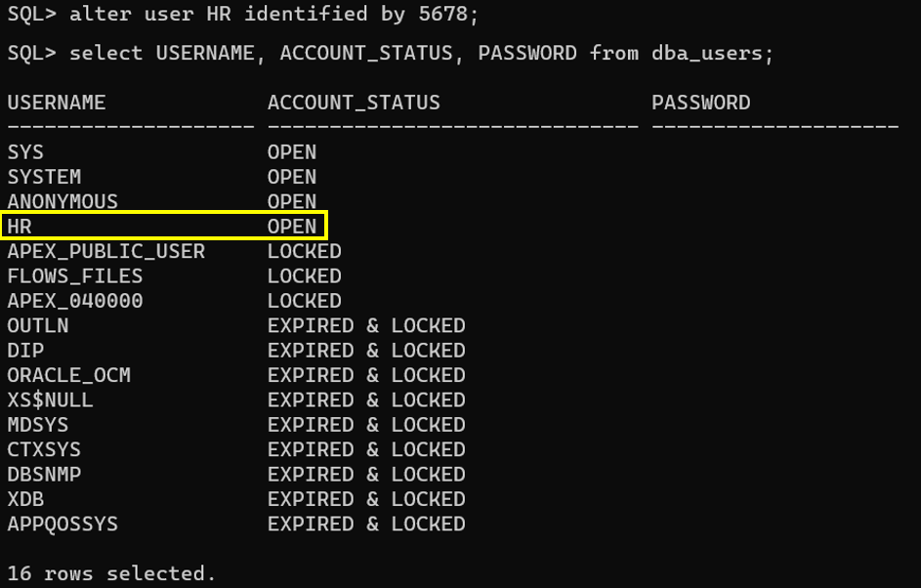Click the ACCOUNT_STATUS column header
Viewport: 921px width, 588px height.
[x=354, y=104]
